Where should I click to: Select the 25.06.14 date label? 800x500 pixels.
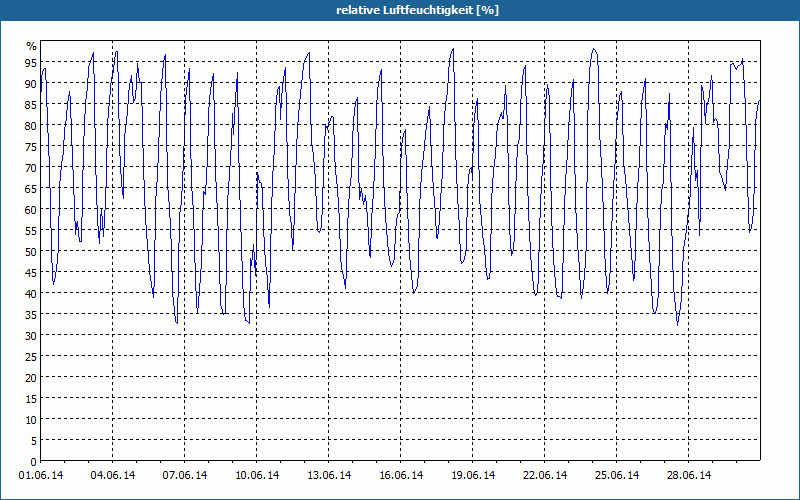coord(616,476)
